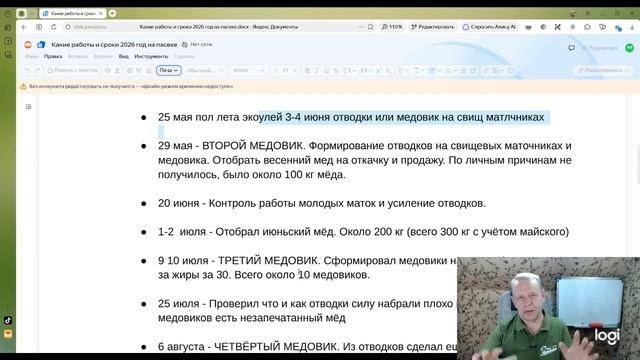
Task: Click document title 'Какие работы и сроки 2026'
Action: 114,44
